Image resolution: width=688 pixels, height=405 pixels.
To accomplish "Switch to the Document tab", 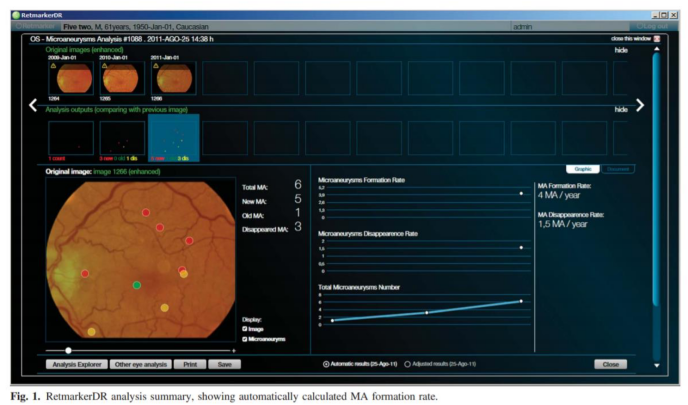I will click(x=618, y=169).
